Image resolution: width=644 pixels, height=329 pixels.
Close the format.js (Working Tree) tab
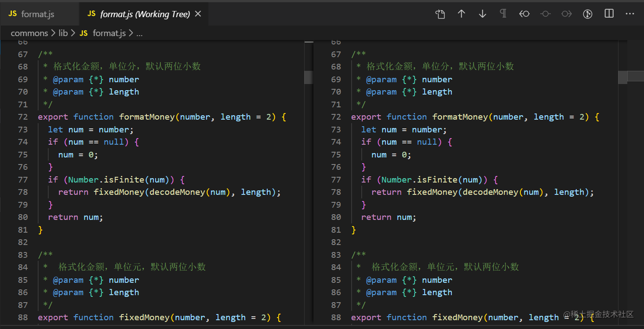coord(198,14)
